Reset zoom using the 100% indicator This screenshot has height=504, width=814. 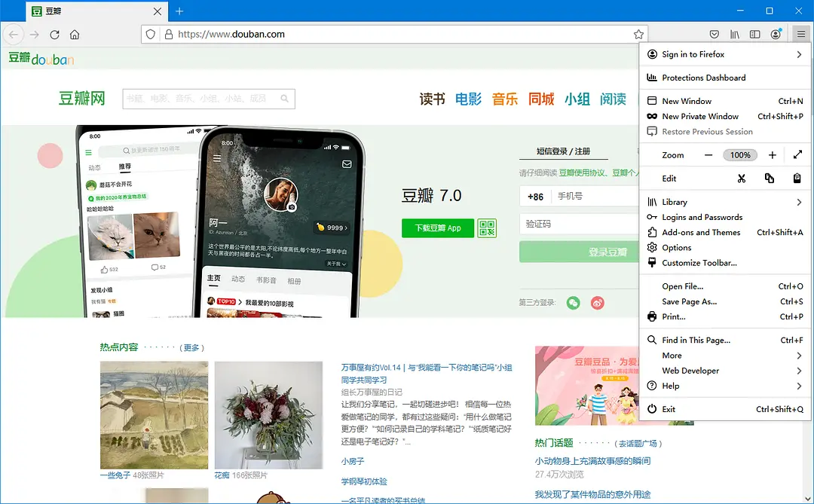tap(740, 155)
